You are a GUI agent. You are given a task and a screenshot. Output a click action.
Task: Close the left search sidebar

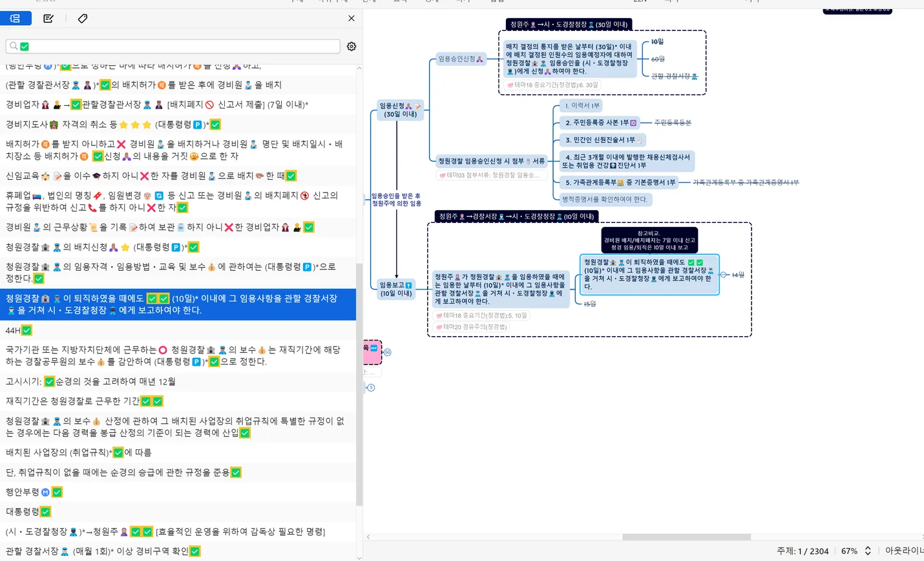352,19
